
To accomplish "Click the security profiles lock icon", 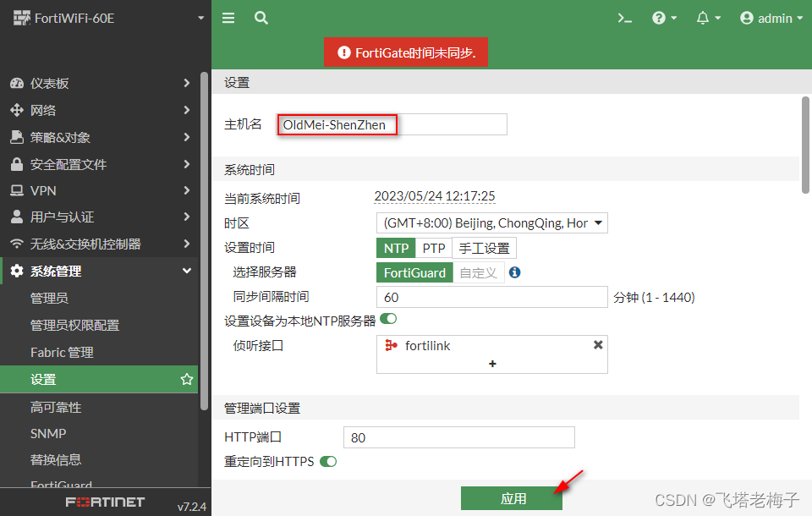I will click(17, 164).
